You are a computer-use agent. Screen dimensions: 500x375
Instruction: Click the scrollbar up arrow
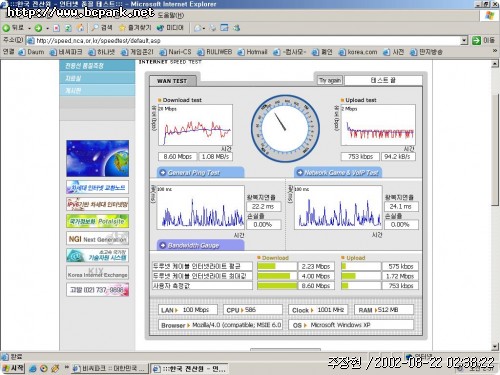495,64
